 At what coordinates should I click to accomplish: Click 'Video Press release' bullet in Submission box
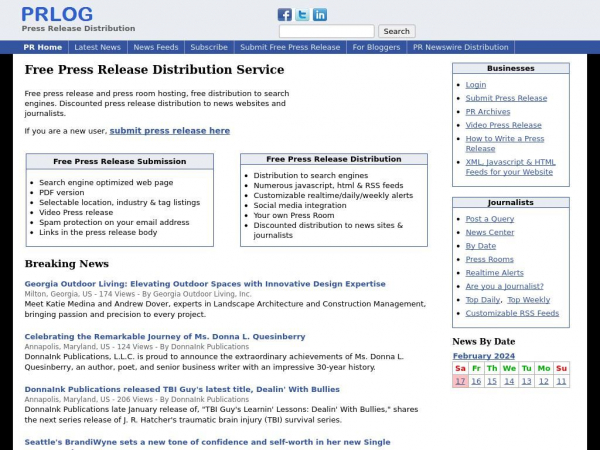coord(76,212)
